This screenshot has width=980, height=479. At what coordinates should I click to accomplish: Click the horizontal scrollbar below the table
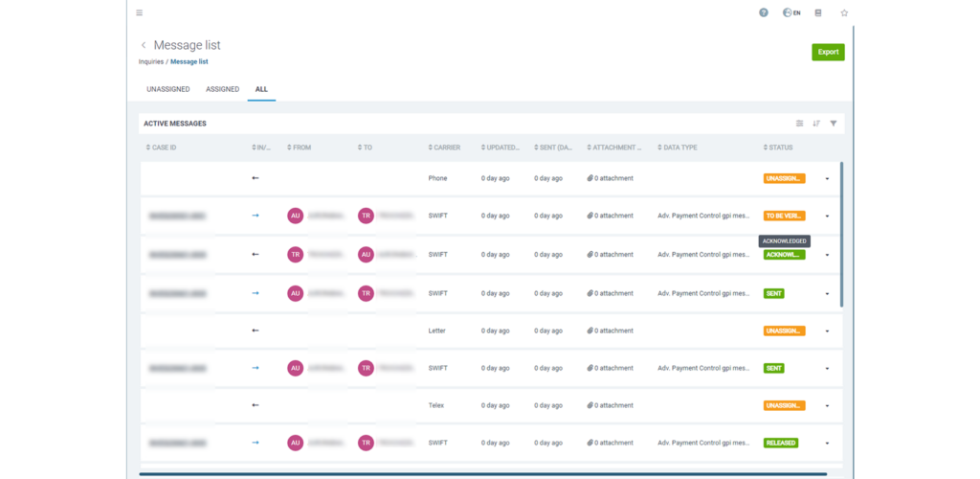point(479,473)
